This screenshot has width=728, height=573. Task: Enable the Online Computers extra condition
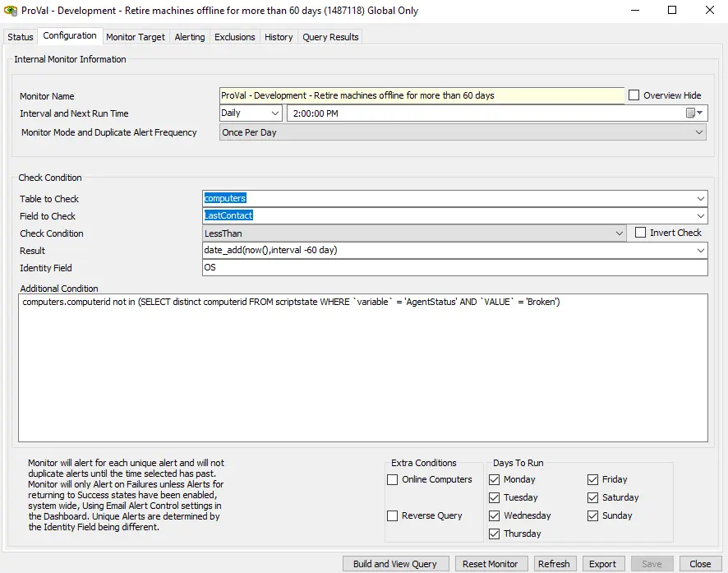(x=393, y=480)
